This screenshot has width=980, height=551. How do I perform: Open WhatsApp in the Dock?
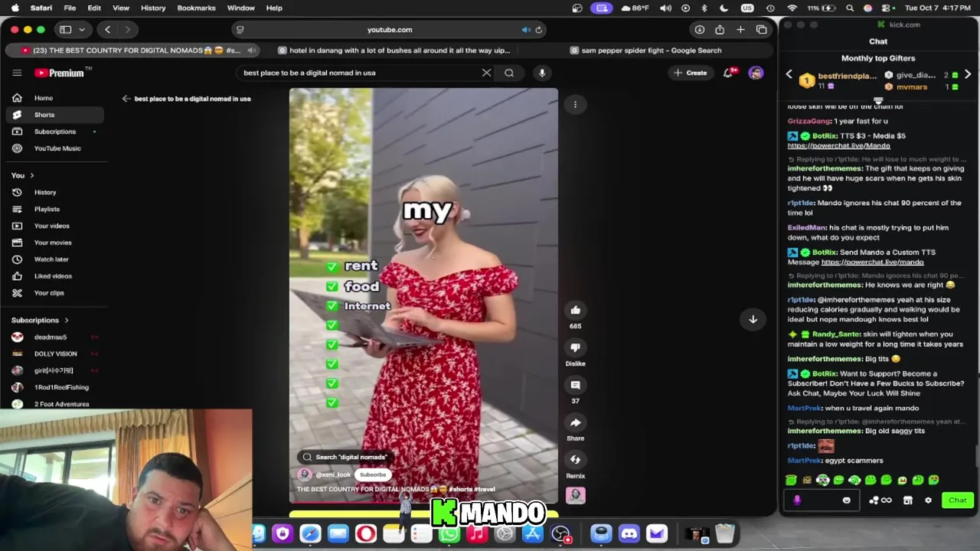pyautogui.click(x=449, y=533)
